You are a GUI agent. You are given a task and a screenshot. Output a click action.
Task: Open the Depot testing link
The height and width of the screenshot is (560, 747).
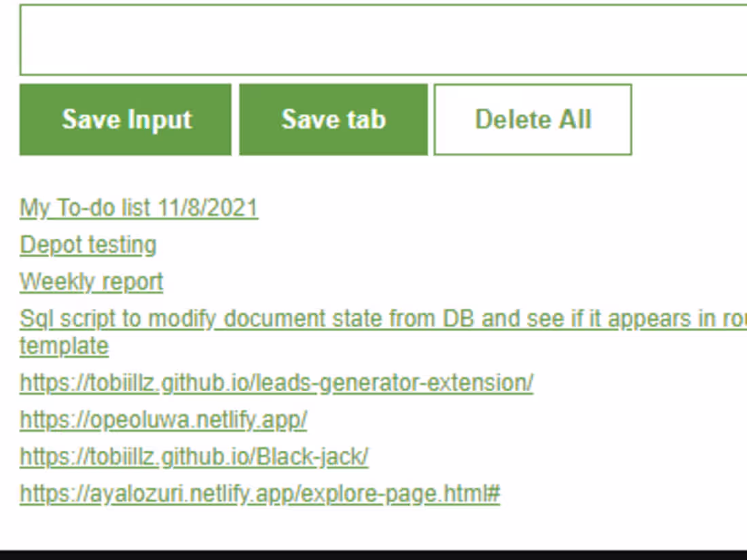pos(88,245)
